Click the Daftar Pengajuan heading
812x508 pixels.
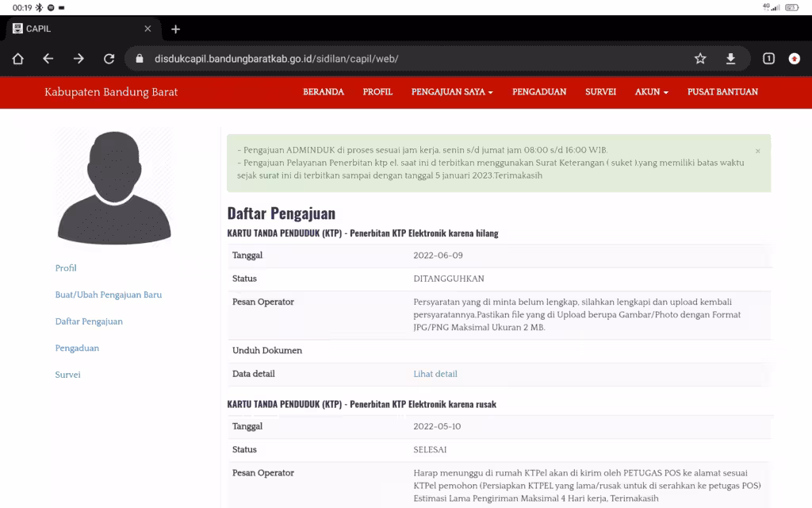click(x=282, y=213)
